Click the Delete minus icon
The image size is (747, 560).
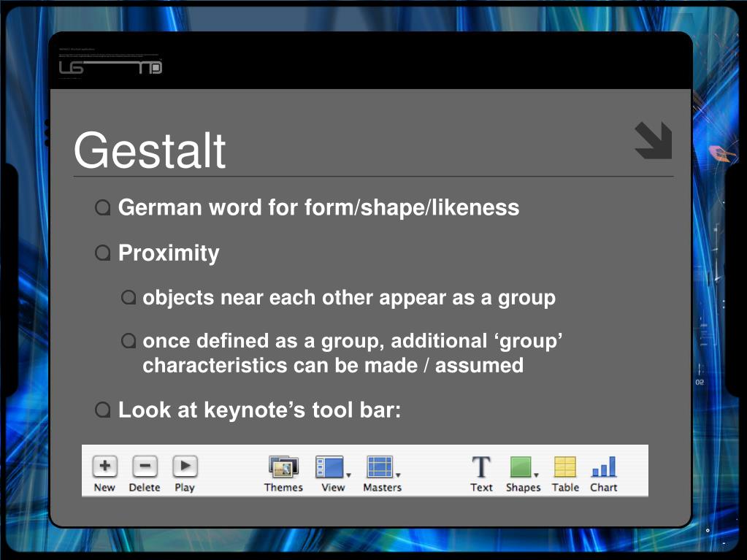click(145, 467)
